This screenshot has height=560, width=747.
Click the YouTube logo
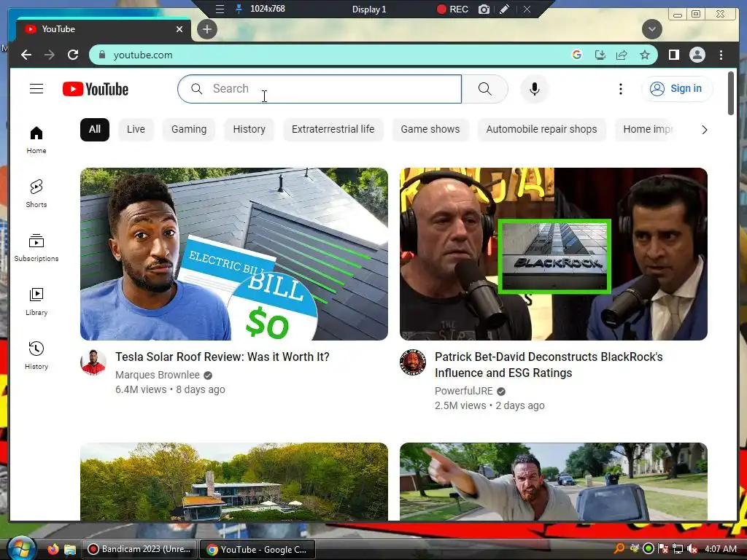96,89
